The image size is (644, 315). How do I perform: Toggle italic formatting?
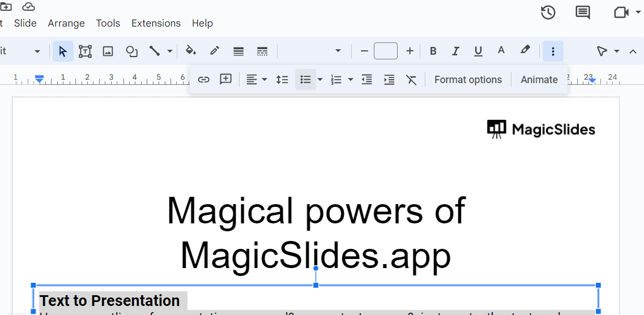pyautogui.click(x=455, y=51)
